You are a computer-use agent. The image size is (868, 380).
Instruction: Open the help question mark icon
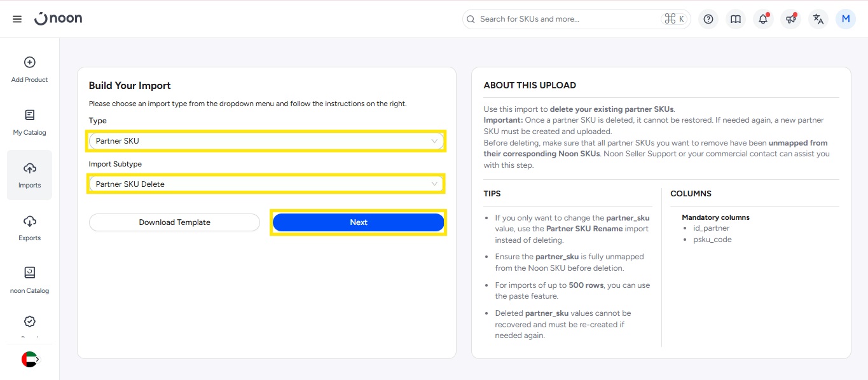tap(708, 19)
